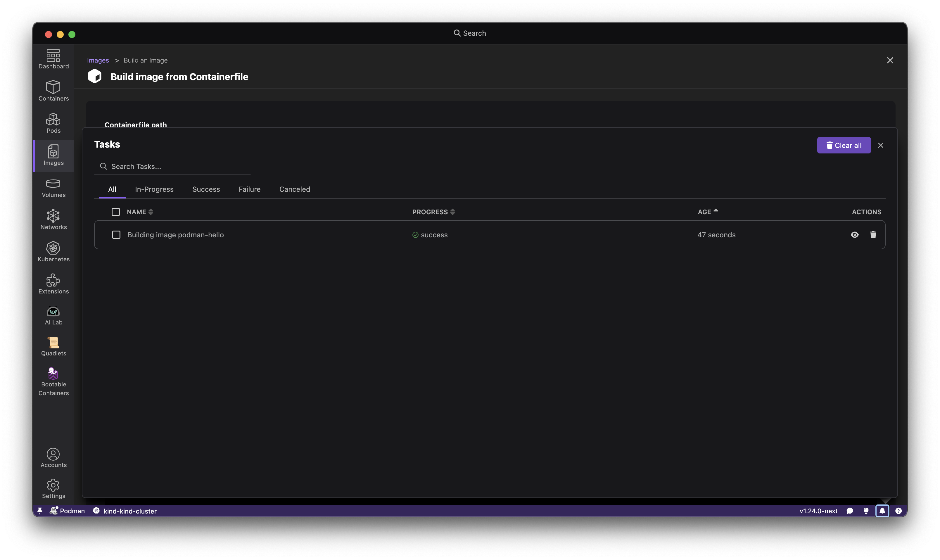Click the ACTIONS column header
940x560 pixels.
(867, 212)
